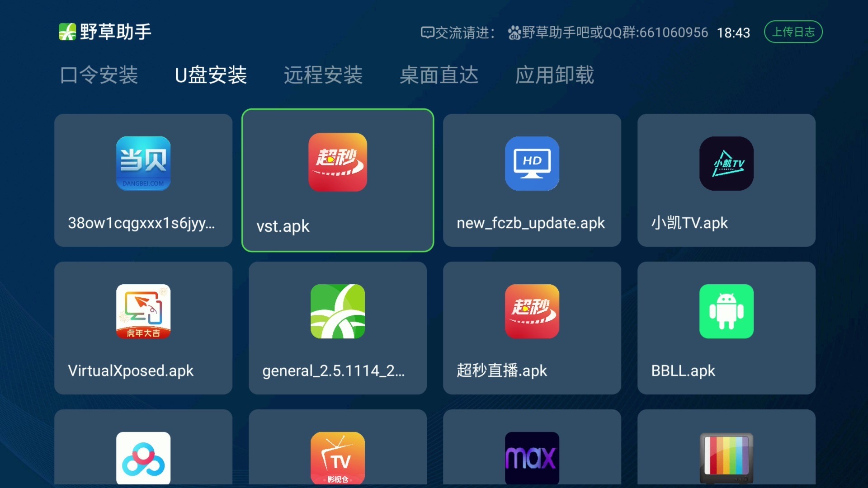Launch general_2.5.1114_2 installer
Screen dimensions: 868x488
[337, 328]
